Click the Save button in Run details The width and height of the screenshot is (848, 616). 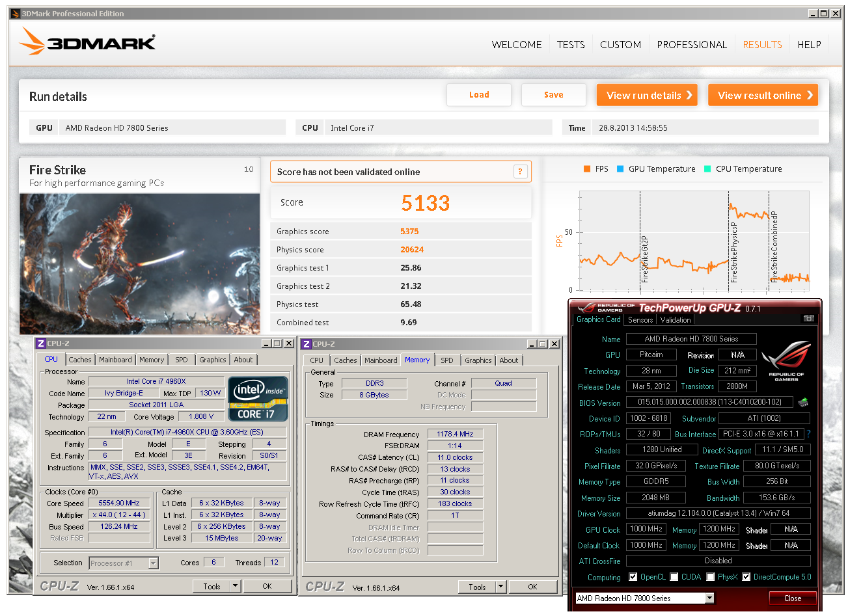click(554, 95)
